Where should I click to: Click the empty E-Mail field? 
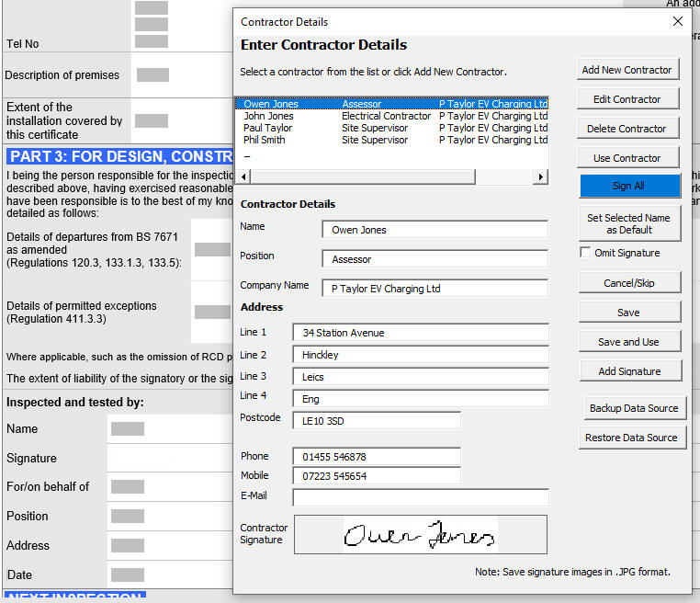point(420,497)
